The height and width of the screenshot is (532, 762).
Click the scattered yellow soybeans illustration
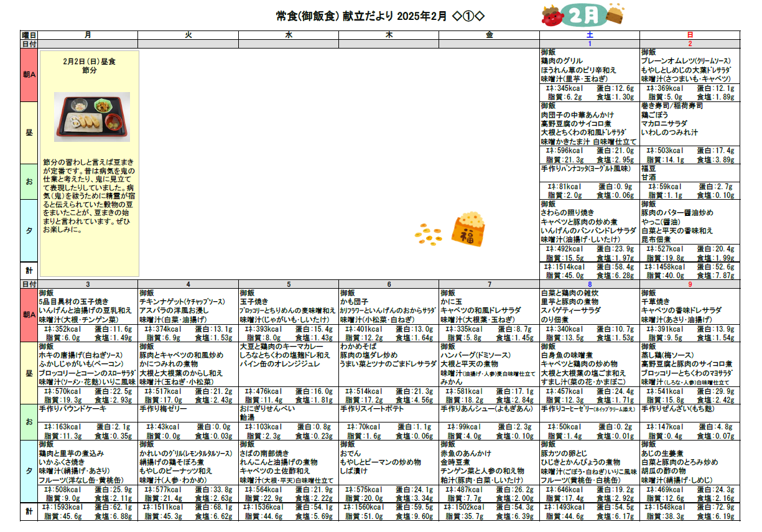tap(429, 235)
